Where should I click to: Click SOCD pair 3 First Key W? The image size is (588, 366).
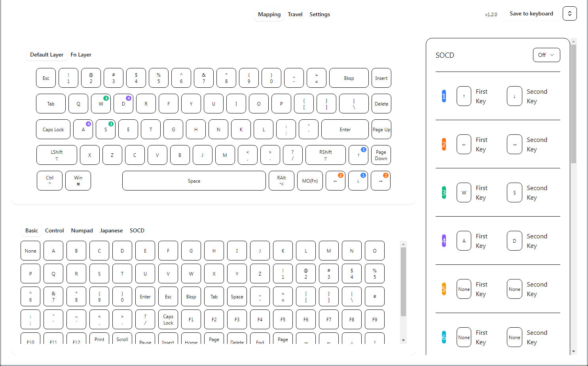[x=464, y=192]
